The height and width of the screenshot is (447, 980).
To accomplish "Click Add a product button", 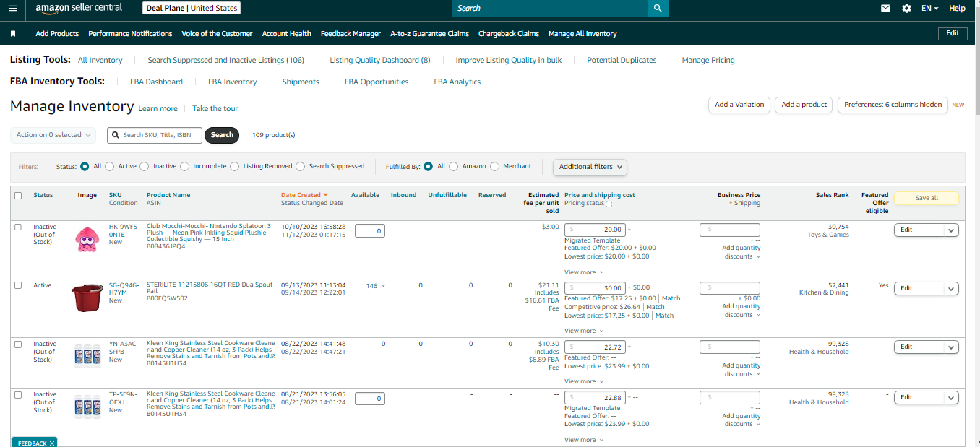I will point(804,105).
